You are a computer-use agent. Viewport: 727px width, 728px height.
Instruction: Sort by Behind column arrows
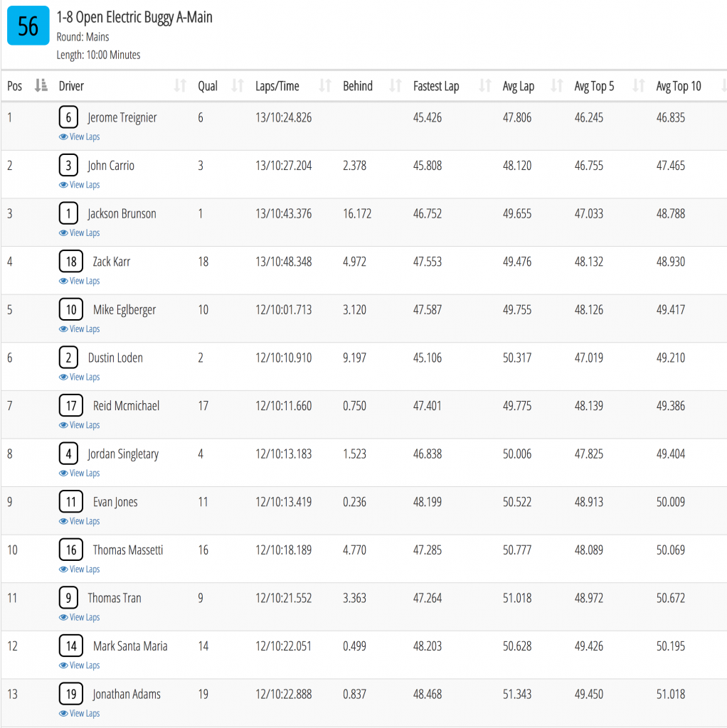pos(396,86)
